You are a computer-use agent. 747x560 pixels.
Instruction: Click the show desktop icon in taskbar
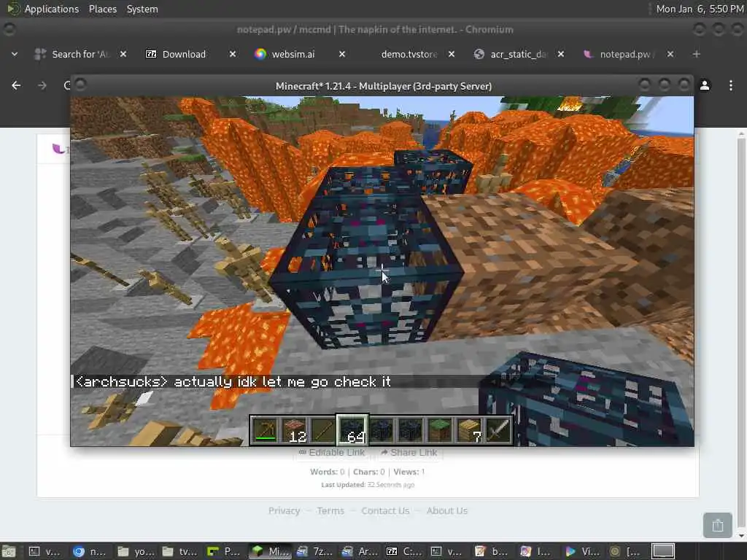point(9,551)
